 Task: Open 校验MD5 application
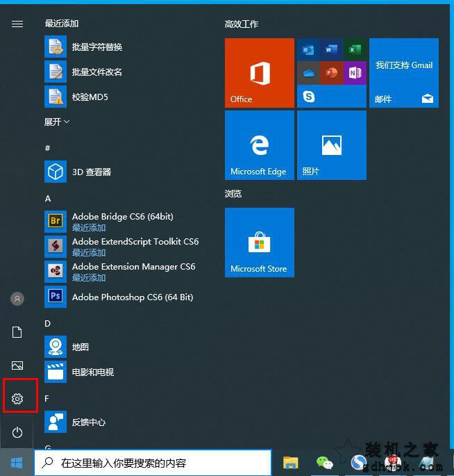[x=76, y=97]
